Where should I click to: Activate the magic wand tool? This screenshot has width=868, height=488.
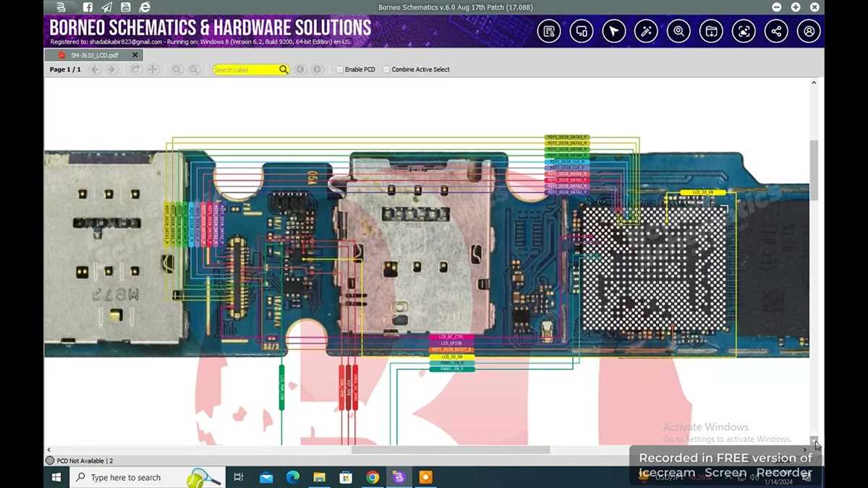646,31
